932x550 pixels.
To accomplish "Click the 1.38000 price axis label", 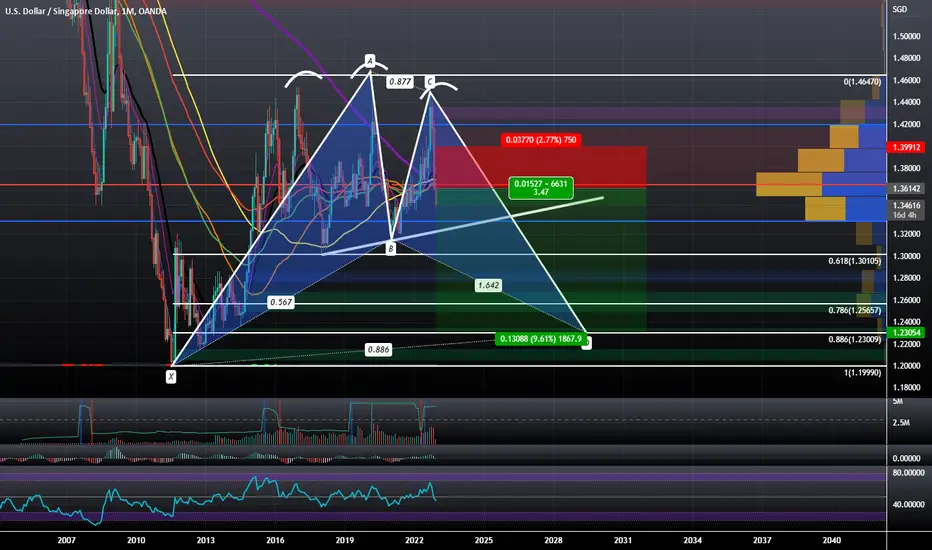I will click(x=906, y=168).
